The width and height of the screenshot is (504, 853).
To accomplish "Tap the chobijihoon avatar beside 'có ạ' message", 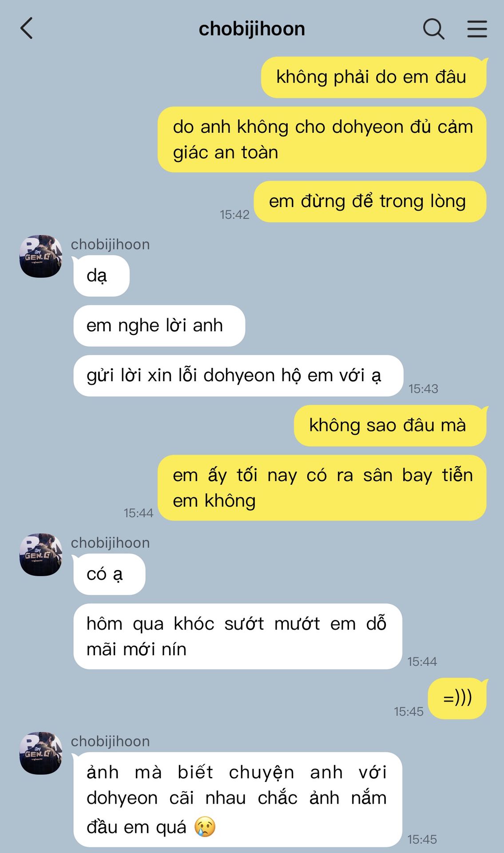I will tap(41, 555).
